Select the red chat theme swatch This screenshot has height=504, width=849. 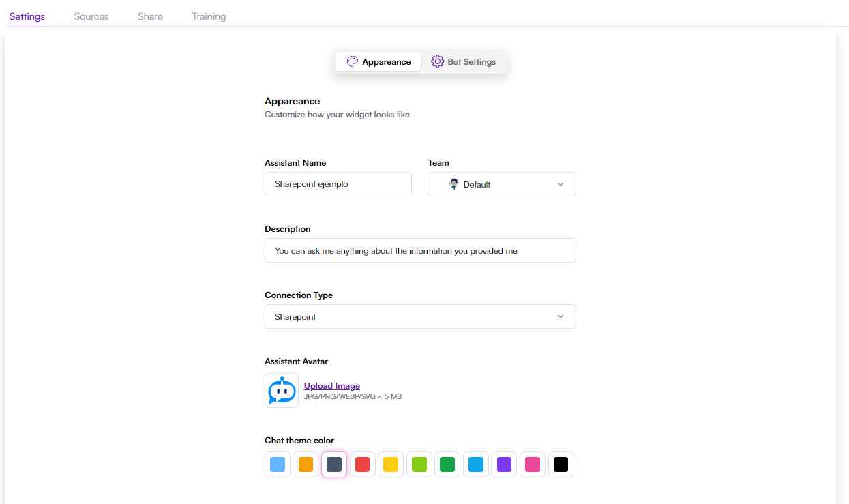tap(363, 464)
